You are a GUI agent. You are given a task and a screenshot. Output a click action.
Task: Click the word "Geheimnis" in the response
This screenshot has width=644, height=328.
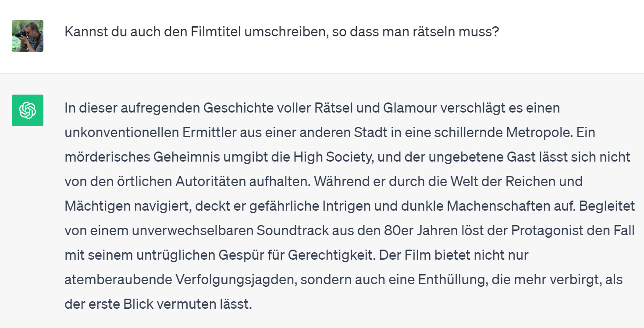pos(191,157)
